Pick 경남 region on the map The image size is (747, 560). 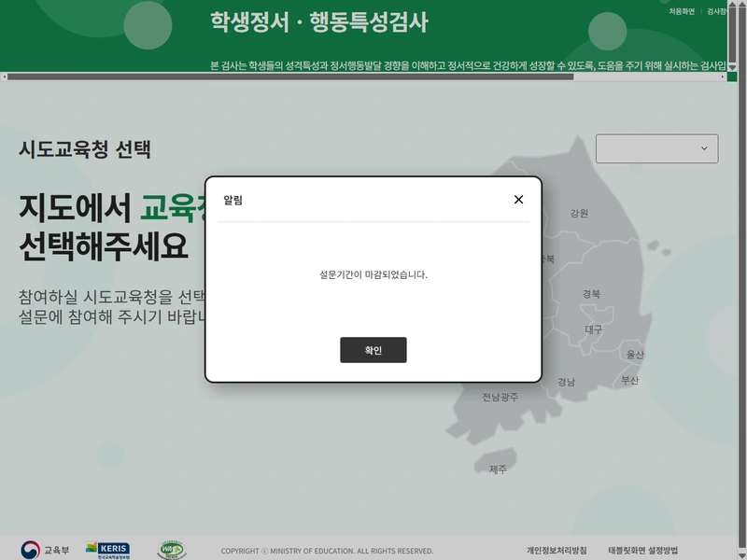pos(566,382)
